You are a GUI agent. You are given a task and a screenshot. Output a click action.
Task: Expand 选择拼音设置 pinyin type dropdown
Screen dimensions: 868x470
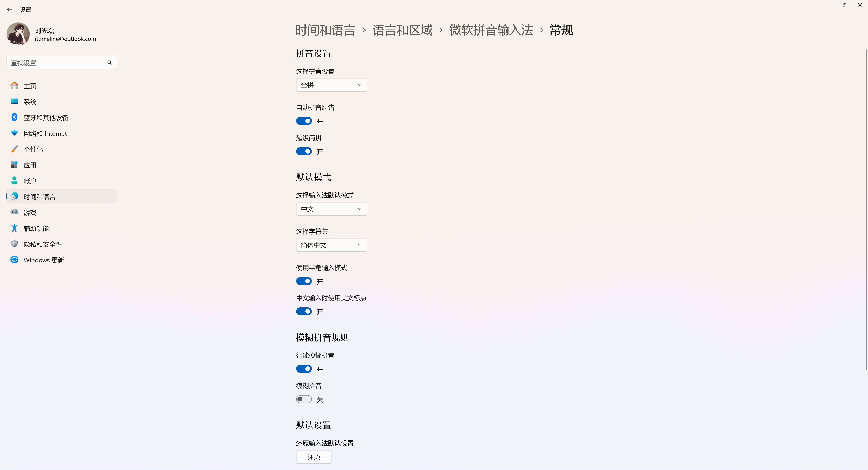(x=331, y=85)
